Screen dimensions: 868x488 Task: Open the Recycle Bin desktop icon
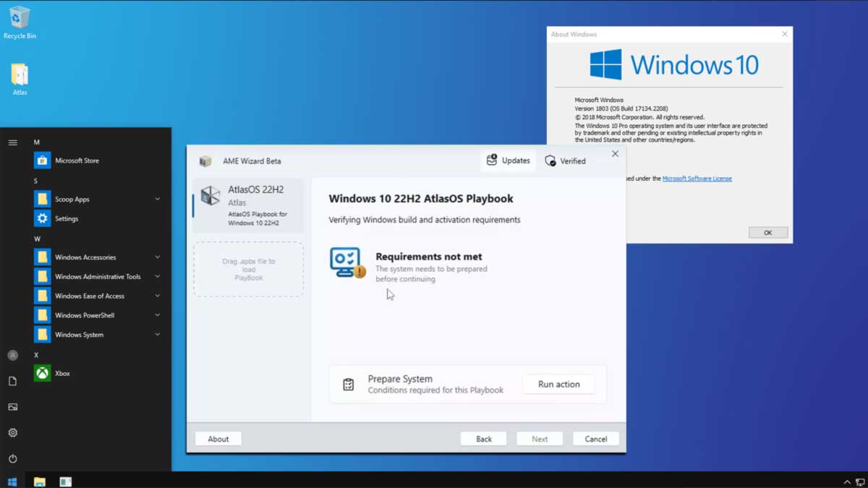[20, 22]
